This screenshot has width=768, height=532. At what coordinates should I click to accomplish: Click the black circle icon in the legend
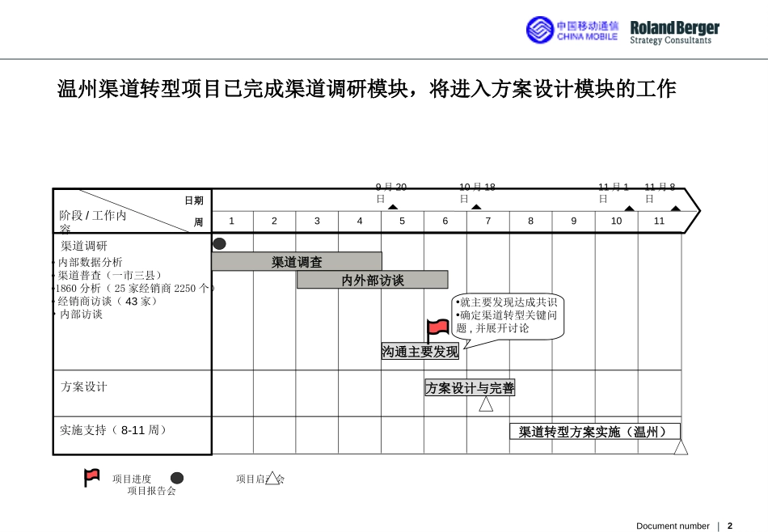pyautogui.click(x=177, y=478)
